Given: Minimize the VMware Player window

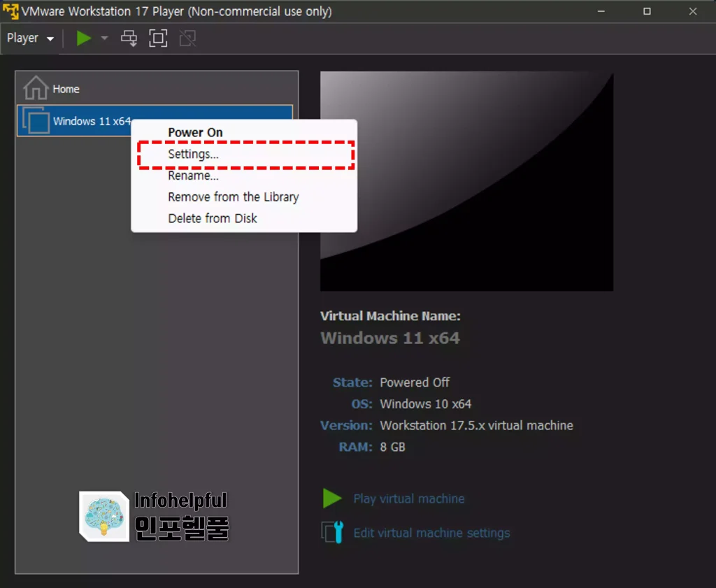Looking at the screenshot, I should coord(601,11).
